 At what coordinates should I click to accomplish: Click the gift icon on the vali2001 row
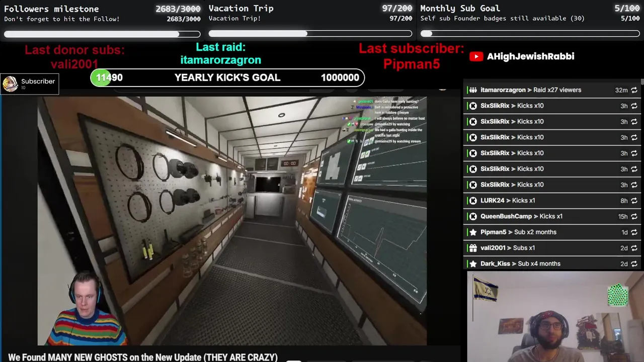point(473,248)
